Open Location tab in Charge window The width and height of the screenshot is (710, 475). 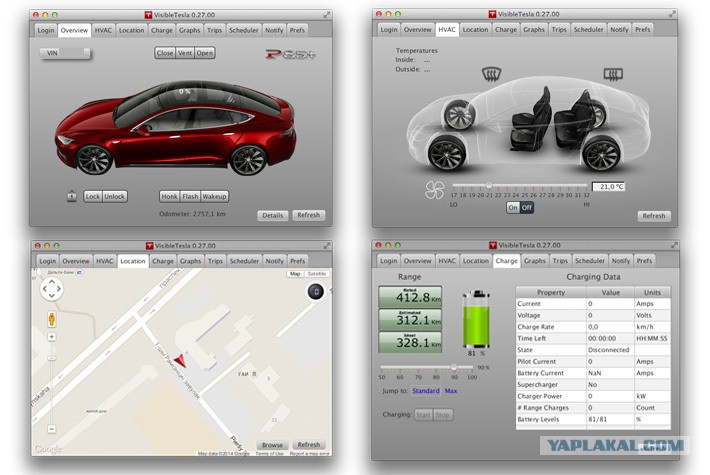point(476,261)
